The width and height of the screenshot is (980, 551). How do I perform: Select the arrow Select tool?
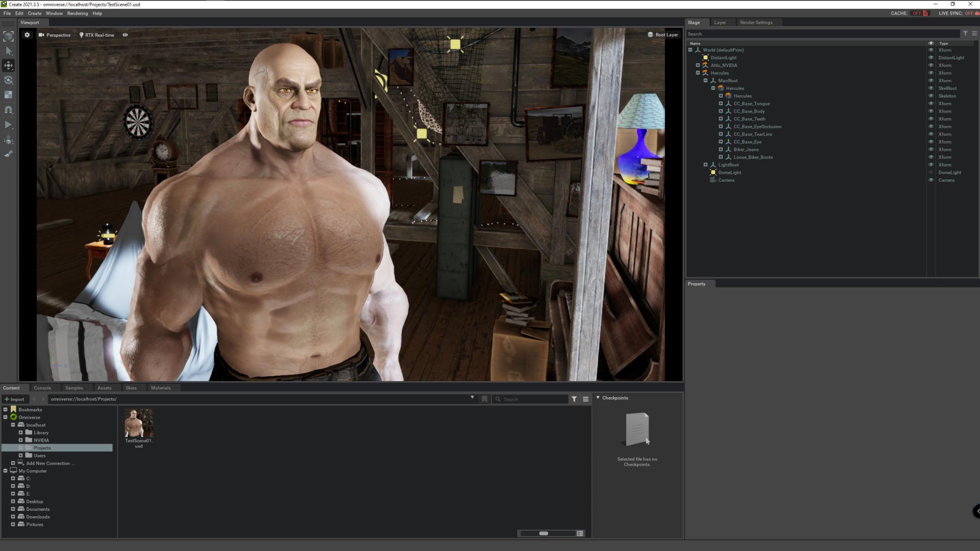tap(8, 51)
